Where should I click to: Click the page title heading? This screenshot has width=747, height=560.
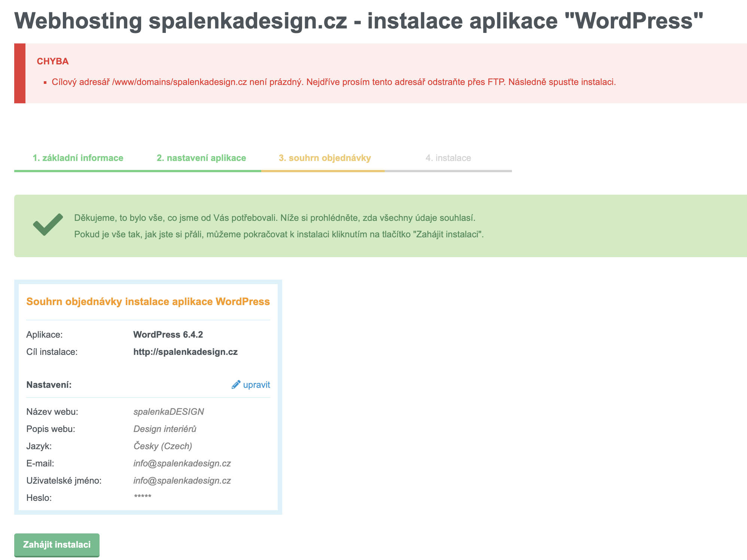coord(359,21)
